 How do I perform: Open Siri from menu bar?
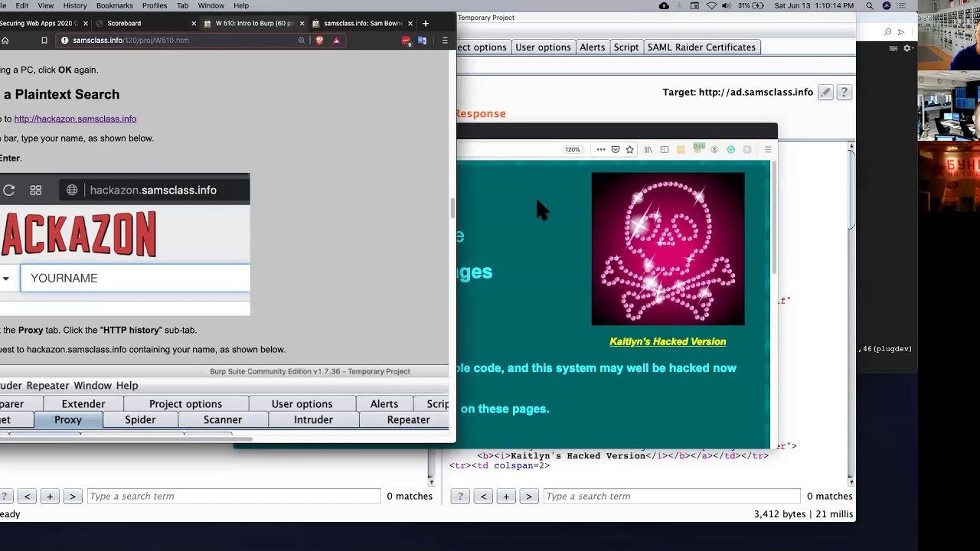(x=887, y=6)
